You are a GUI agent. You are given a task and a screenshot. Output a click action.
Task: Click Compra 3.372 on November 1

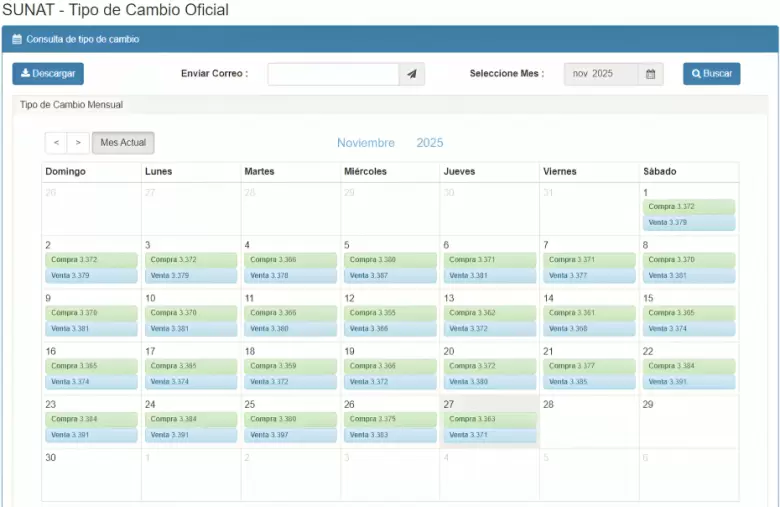[688, 207]
